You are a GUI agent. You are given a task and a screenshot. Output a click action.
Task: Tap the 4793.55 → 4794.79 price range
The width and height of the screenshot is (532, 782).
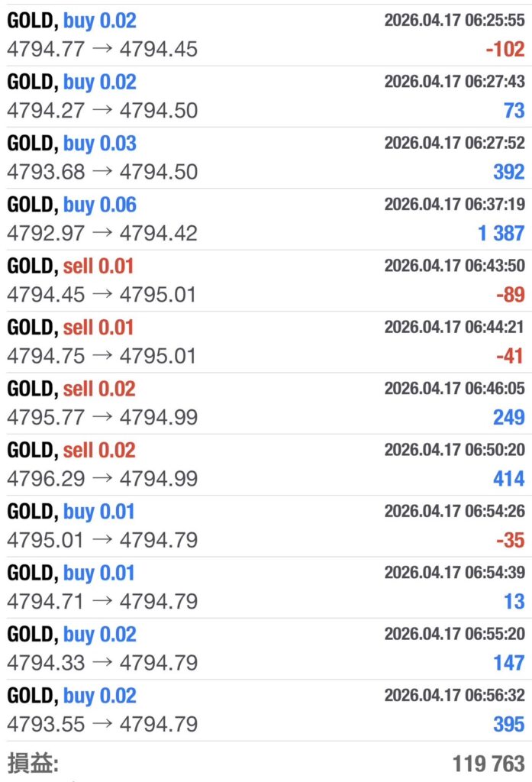tap(102, 724)
